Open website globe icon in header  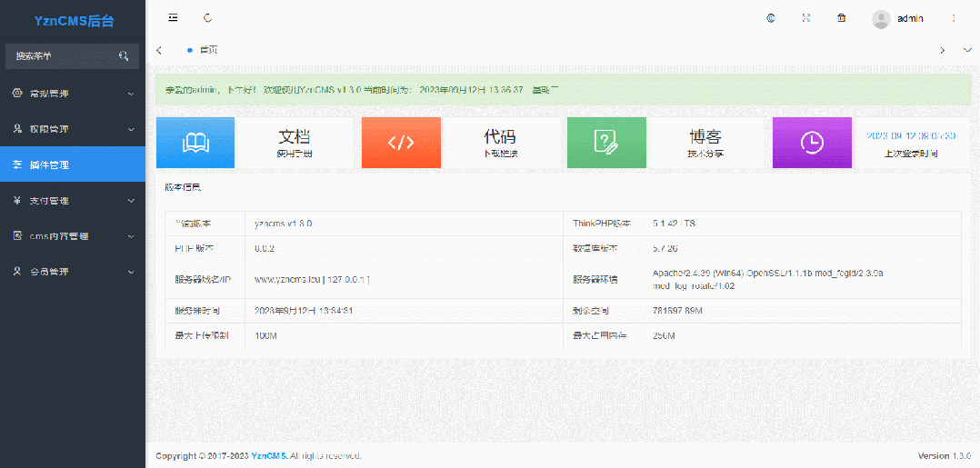(x=771, y=17)
